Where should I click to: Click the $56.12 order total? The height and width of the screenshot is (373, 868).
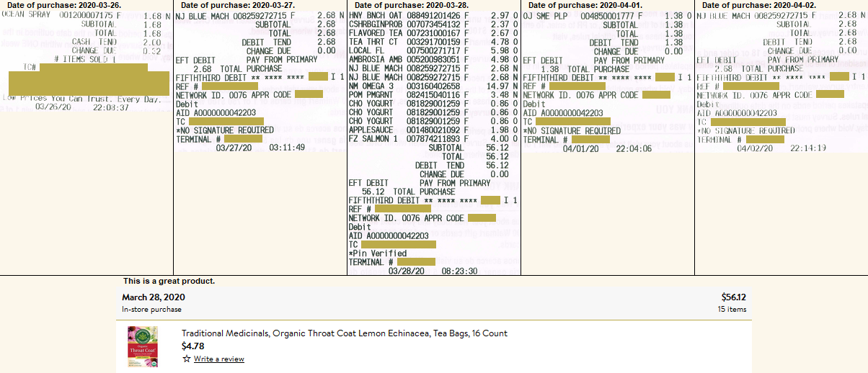point(733,297)
